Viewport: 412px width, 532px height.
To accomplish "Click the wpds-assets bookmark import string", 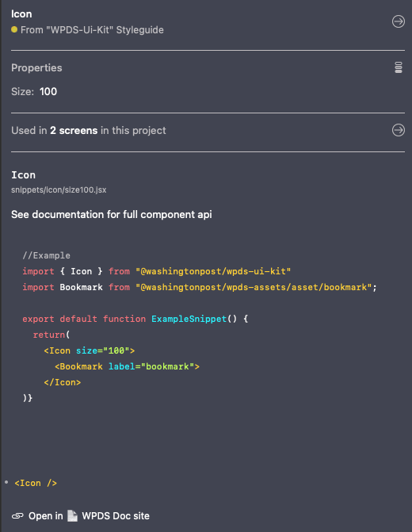I will pos(254,287).
